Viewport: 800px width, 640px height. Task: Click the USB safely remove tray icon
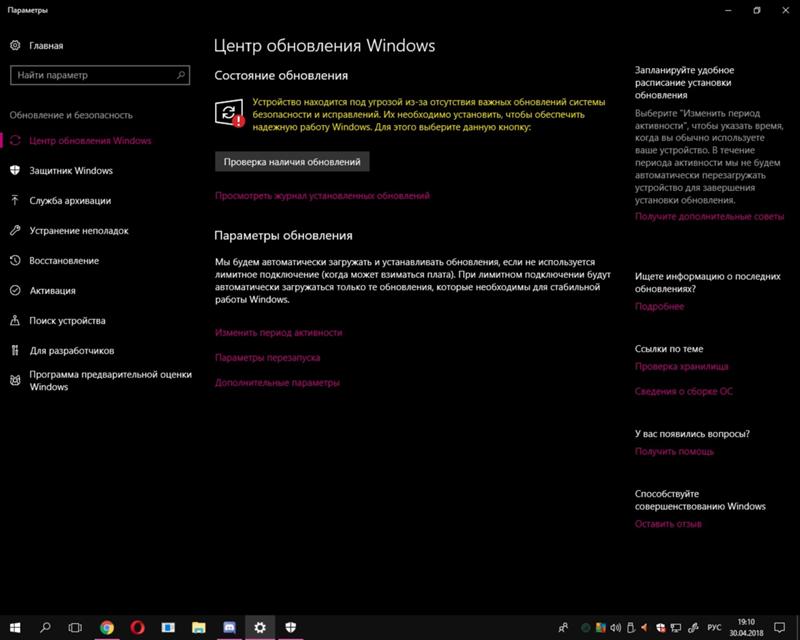631,628
